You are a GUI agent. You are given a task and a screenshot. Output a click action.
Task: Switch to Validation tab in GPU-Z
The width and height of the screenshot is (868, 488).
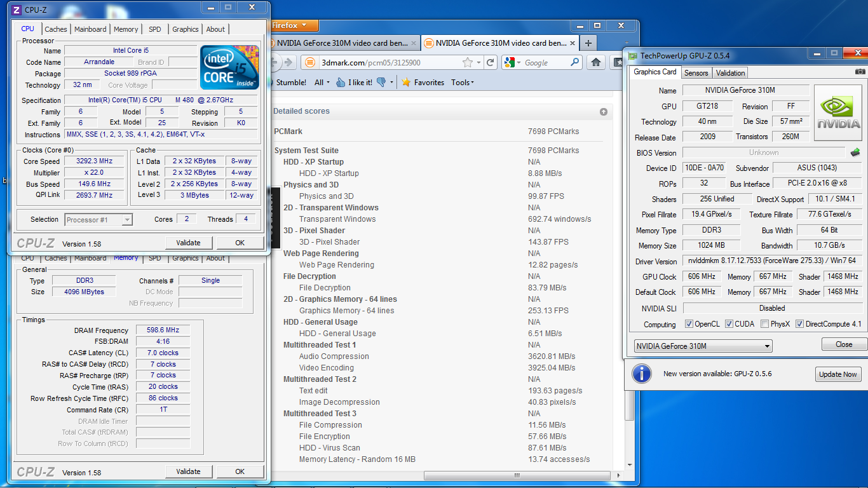(x=730, y=73)
